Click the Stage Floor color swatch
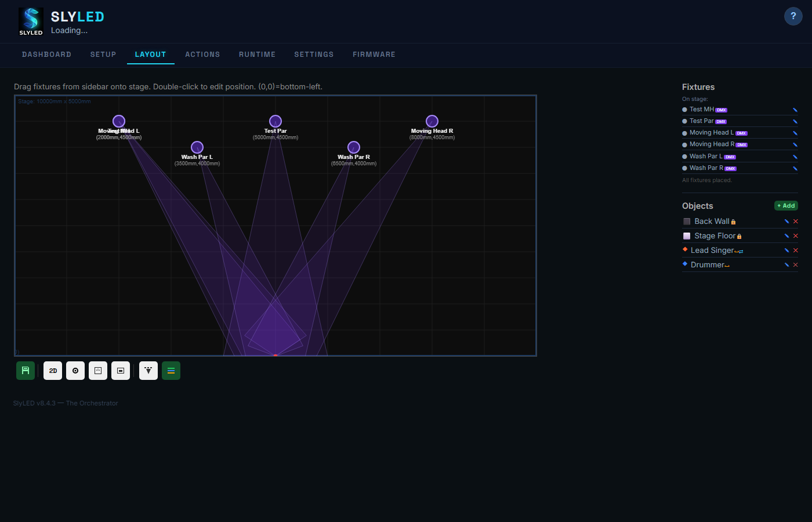 click(x=687, y=236)
